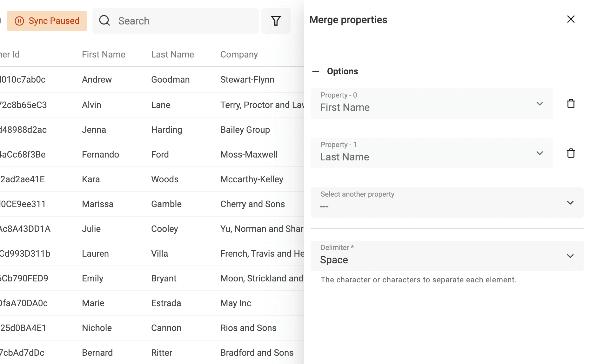Delete the First Name property via trash icon
Screen dimensions: 590x364
[x=571, y=104]
